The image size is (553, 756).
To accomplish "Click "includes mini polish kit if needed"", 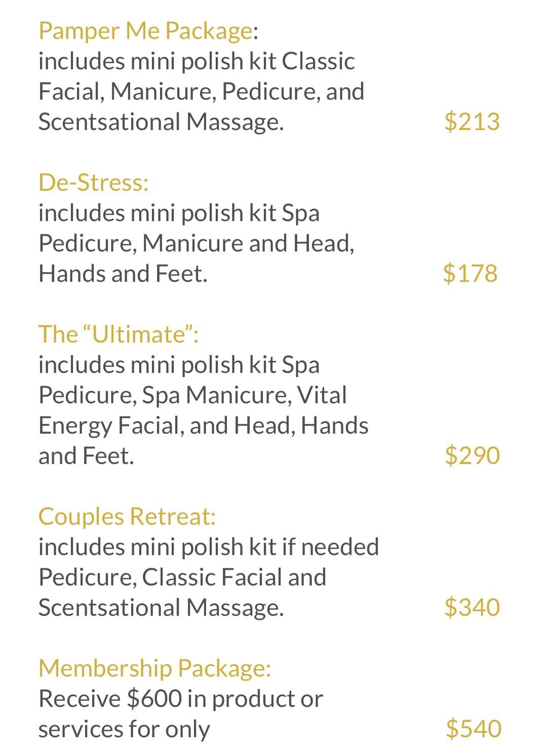I will (x=208, y=547).
